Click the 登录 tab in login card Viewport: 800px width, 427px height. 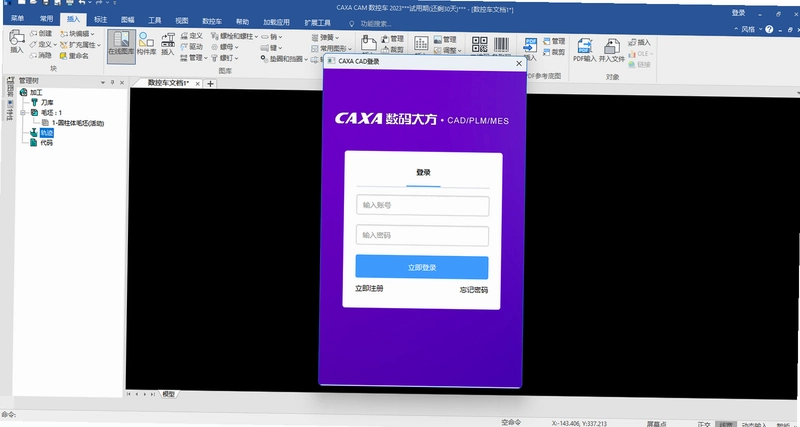[423, 173]
